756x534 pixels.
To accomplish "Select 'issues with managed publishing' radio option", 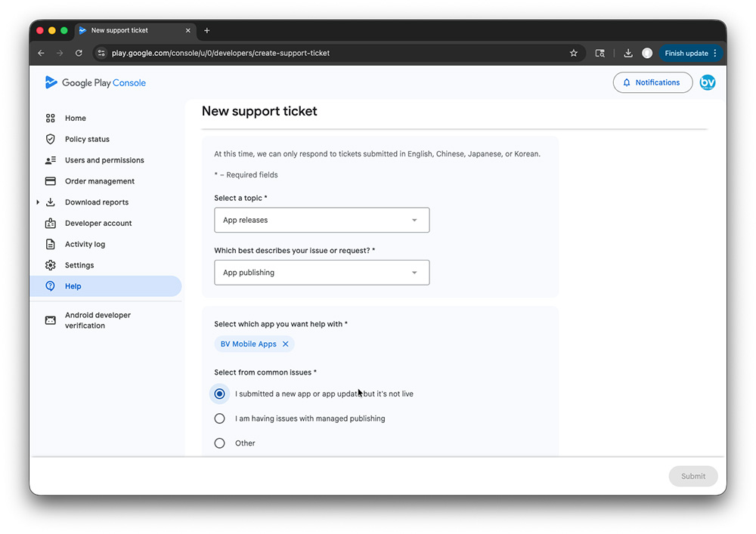I will pyautogui.click(x=219, y=418).
